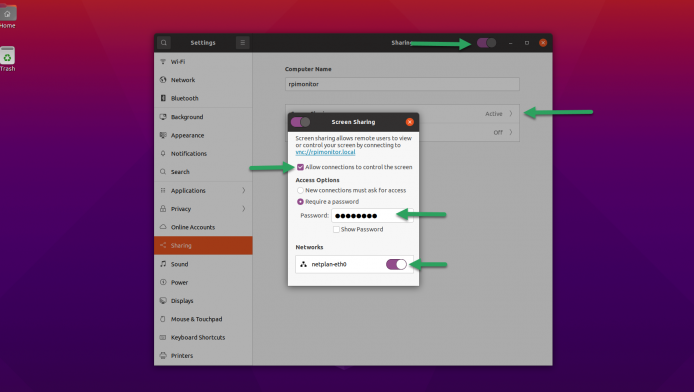Toggle the main Sharing switch in titlebar

[x=486, y=42]
